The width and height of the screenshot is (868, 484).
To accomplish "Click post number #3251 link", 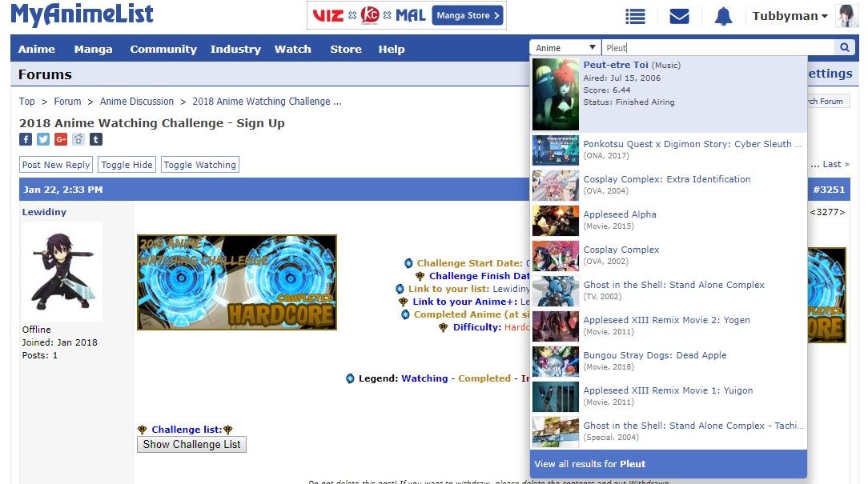I will [828, 190].
